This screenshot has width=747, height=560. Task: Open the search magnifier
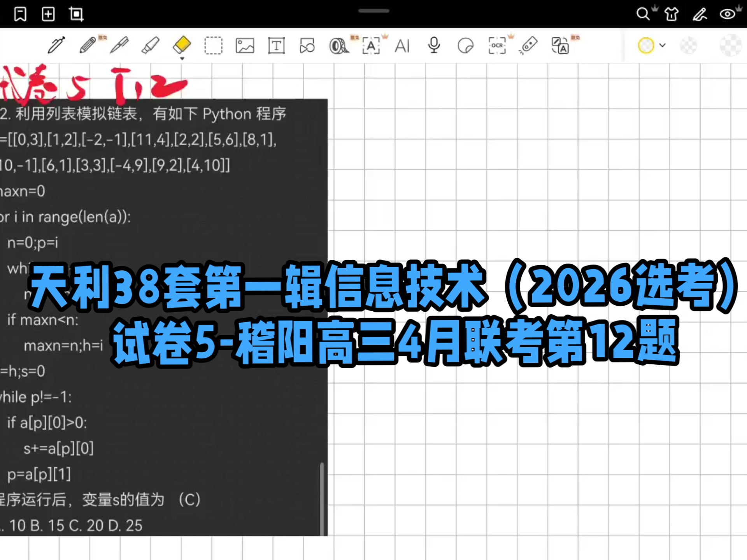pos(643,14)
